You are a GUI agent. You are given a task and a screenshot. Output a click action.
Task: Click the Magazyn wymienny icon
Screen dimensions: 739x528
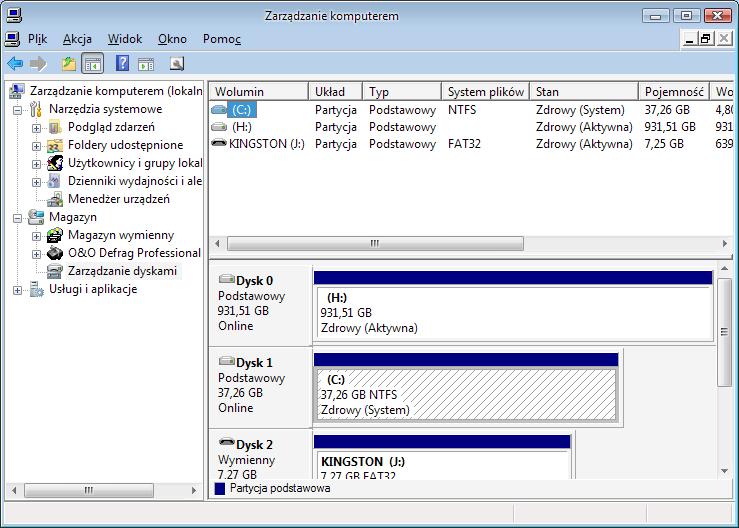(55, 235)
